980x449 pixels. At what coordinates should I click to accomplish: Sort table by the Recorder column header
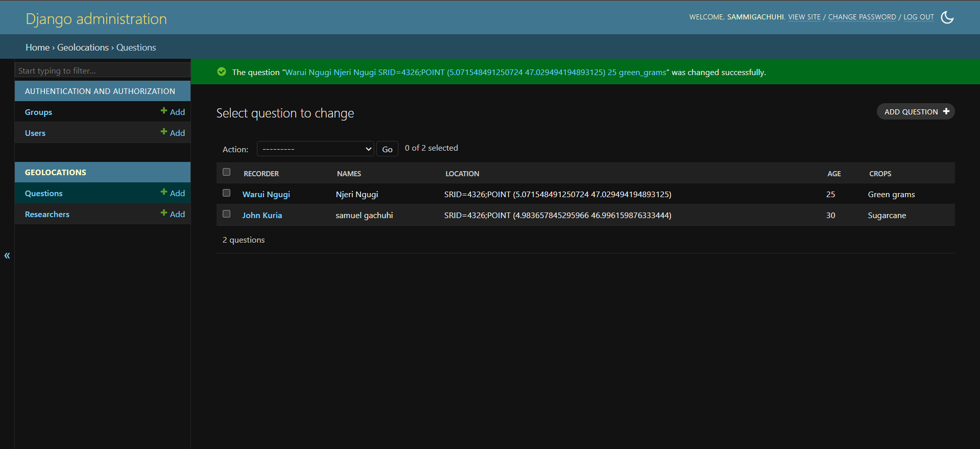(x=261, y=174)
